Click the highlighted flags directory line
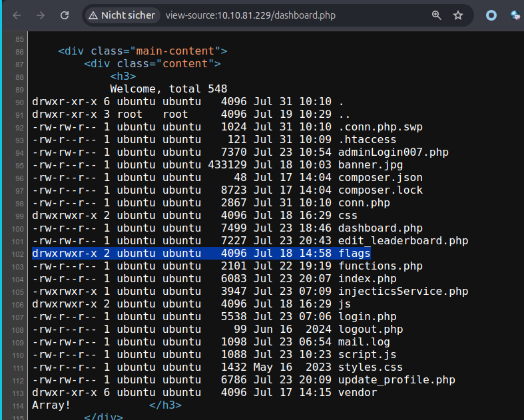This screenshot has width=524, height=420. (200, 254)
